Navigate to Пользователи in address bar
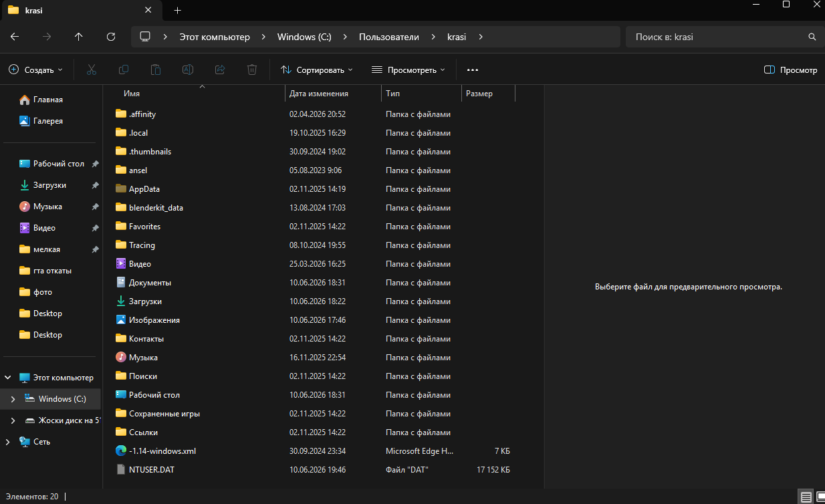 [x=389, y=37]
